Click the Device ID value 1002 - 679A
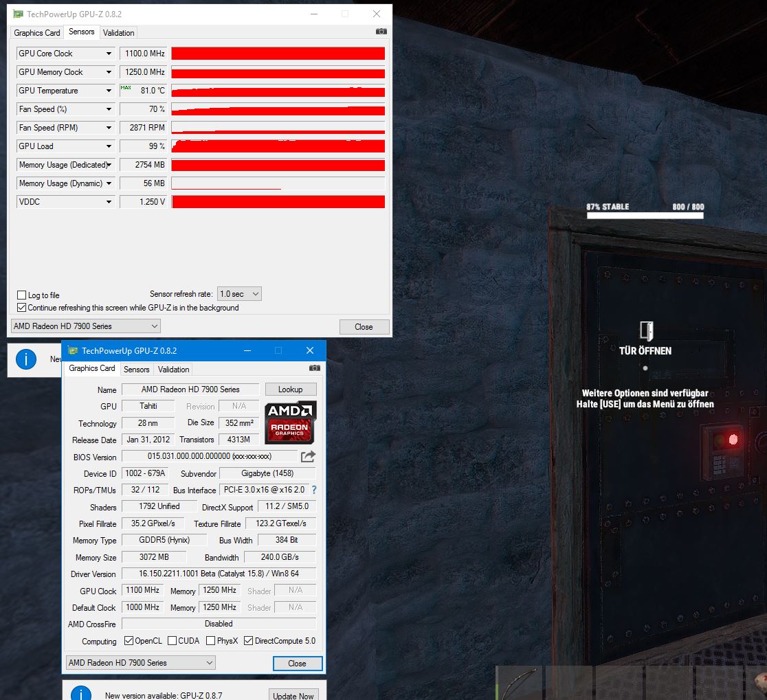Viewport: 767px width, 700px height. (145, 473)
